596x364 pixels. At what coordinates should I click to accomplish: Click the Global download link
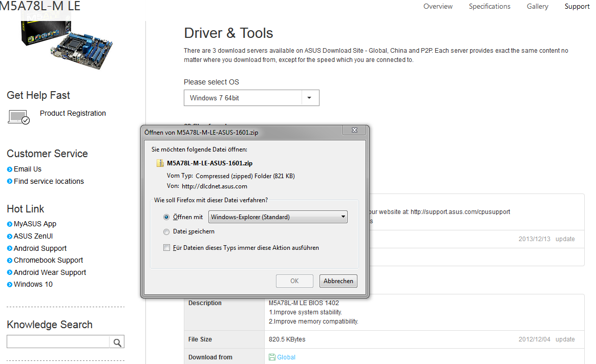286,357
